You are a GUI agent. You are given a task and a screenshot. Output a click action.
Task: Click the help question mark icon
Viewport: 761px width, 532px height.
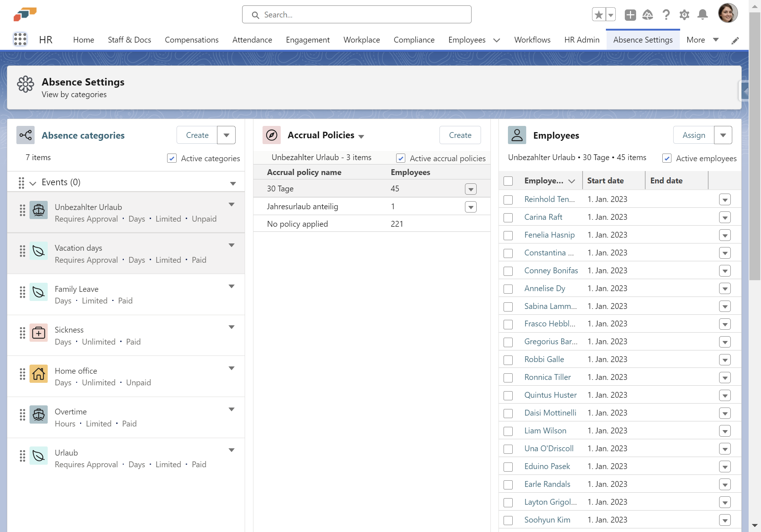[x=666, y=15]
